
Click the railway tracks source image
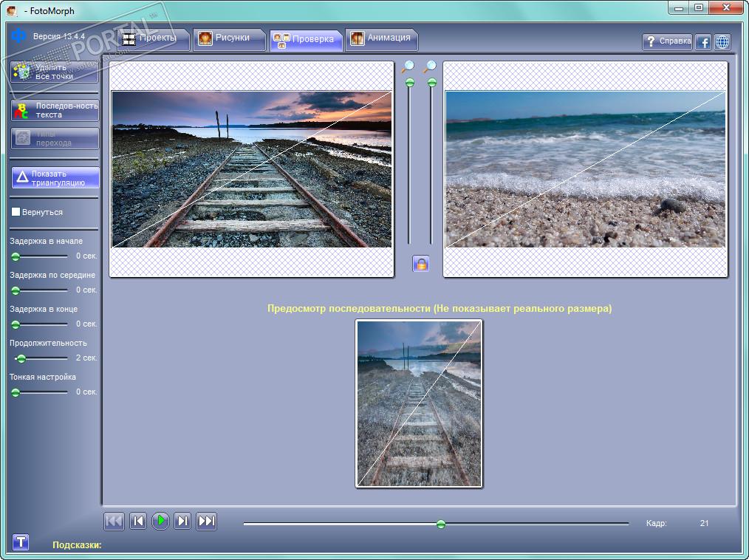click(x=251, y=169)
